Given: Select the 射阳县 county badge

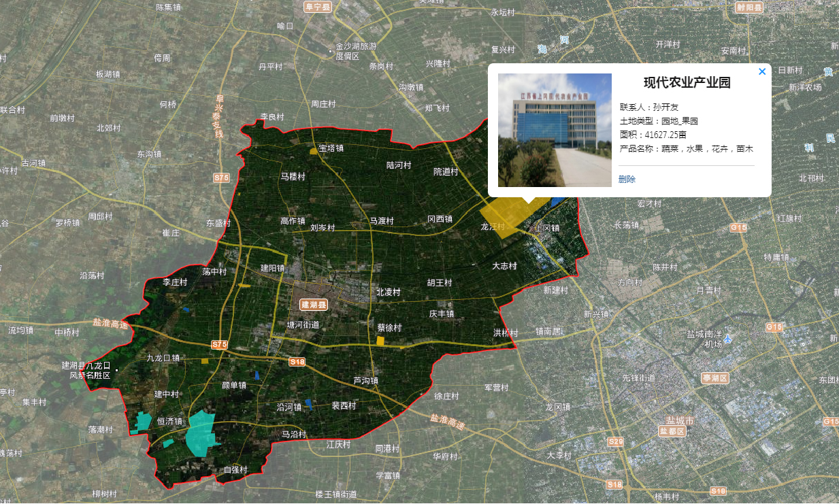Looking at the screenshot, I should [749, 7].
